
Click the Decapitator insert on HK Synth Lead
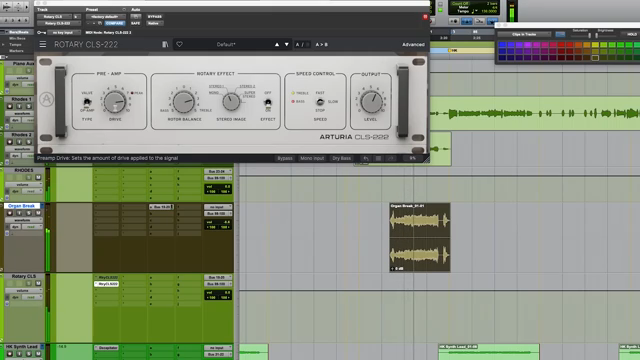point(107,348)
